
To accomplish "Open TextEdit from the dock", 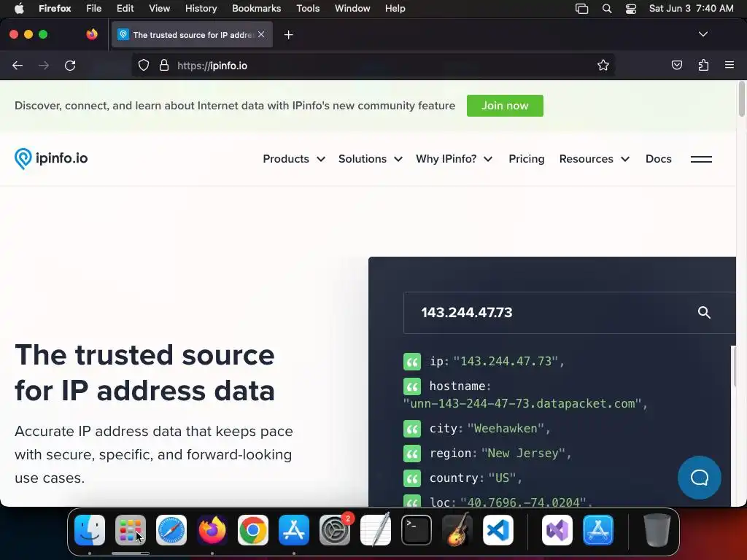I will [x=376, y=530].
